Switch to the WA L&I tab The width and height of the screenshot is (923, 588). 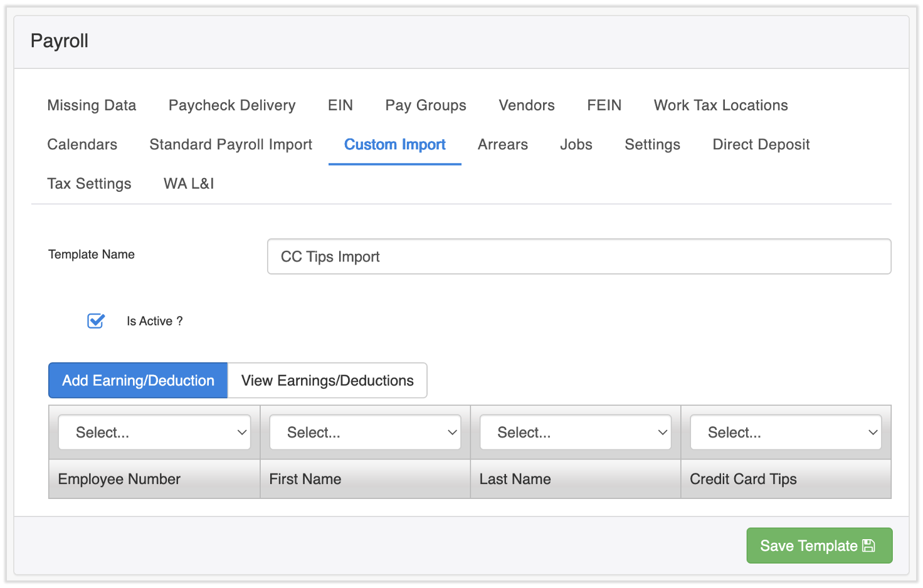(x=188, y=183)
